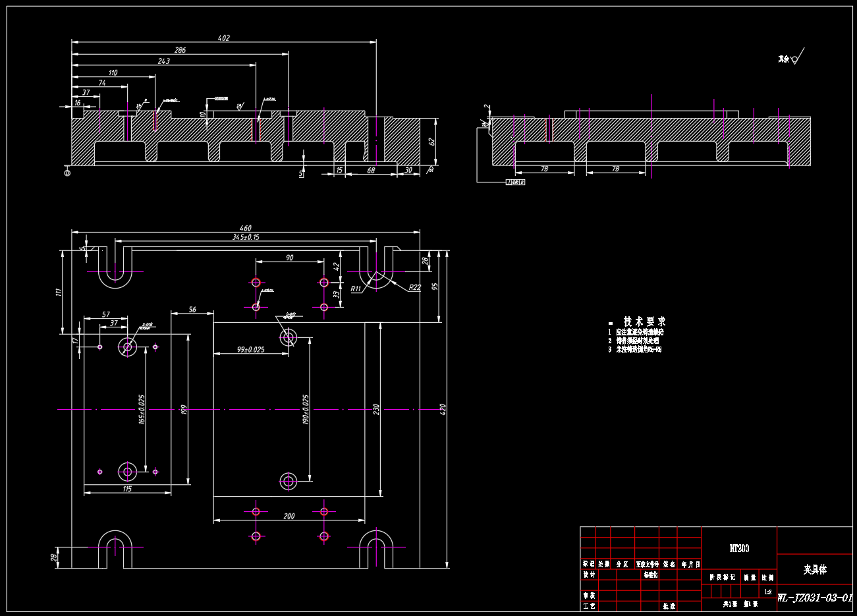857x616 pixels.
Task: Click the 345±0.15 dimension label
Action: [246, 237]
